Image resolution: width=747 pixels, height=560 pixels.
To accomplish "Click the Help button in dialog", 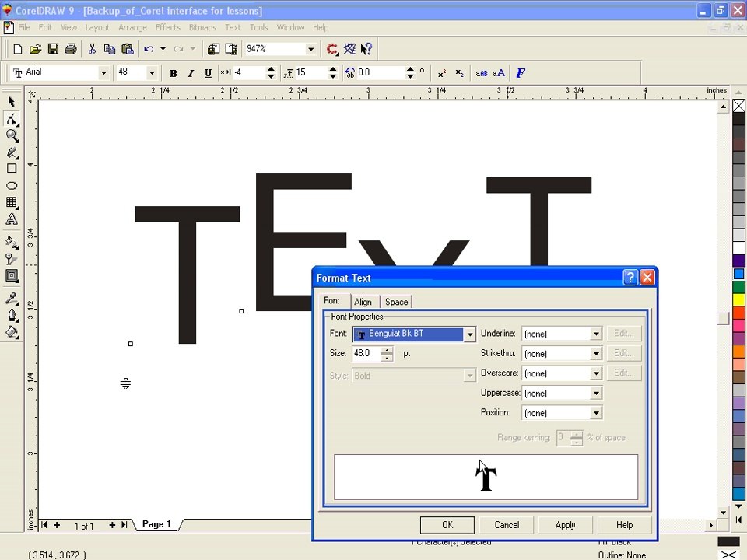I will pyautogui.click(x=624, y=525).
